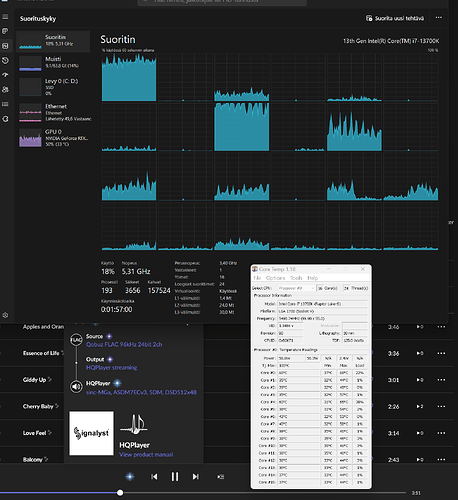Select Levy 0 (C: D:) disk in sidebar

(53, 87)
